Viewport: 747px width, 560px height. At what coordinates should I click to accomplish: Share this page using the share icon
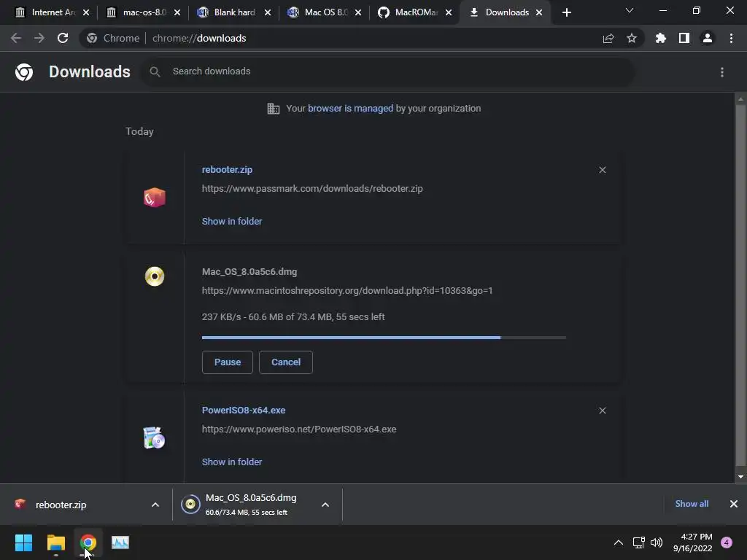click(x=608, y=38)
